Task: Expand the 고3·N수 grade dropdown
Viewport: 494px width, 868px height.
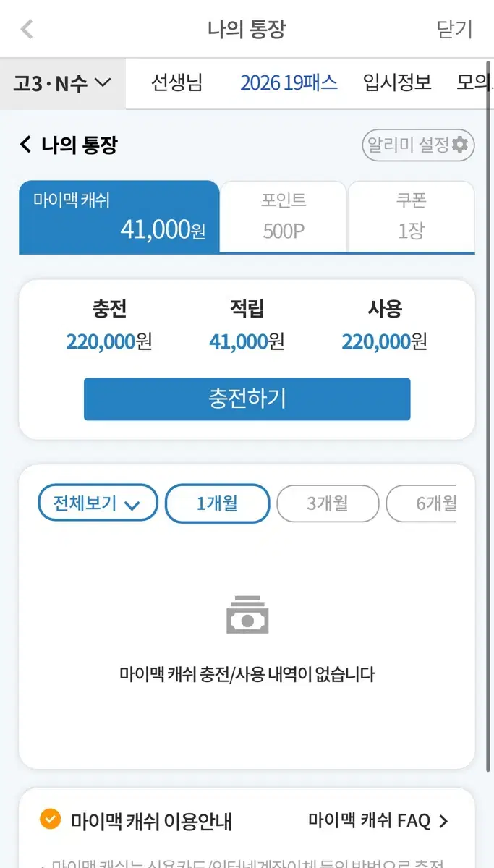Action: pos(62,84)
